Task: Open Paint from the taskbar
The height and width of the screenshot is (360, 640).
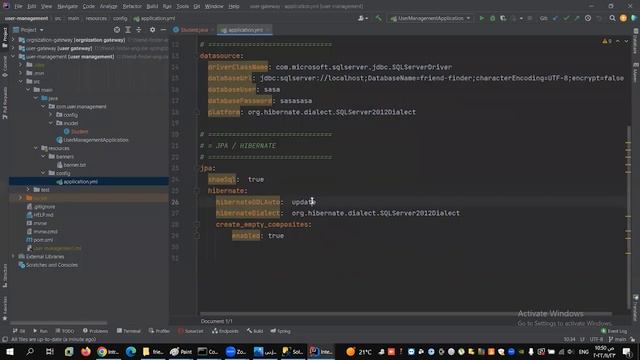Action: point(181,351)
